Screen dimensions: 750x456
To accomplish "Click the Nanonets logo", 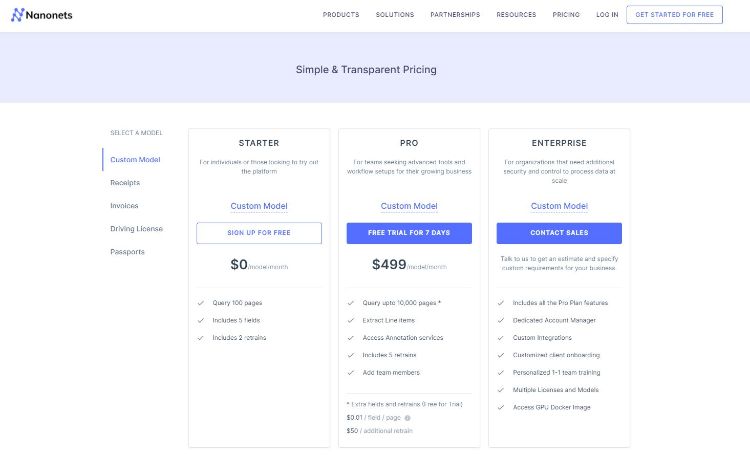I will pyautogui.click(x=42, y=15).
